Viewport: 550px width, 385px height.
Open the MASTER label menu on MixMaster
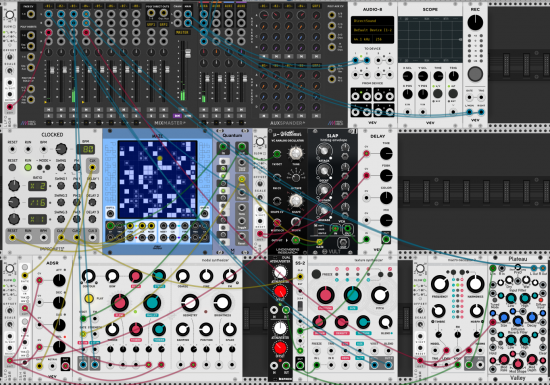[x=182, y=32]
